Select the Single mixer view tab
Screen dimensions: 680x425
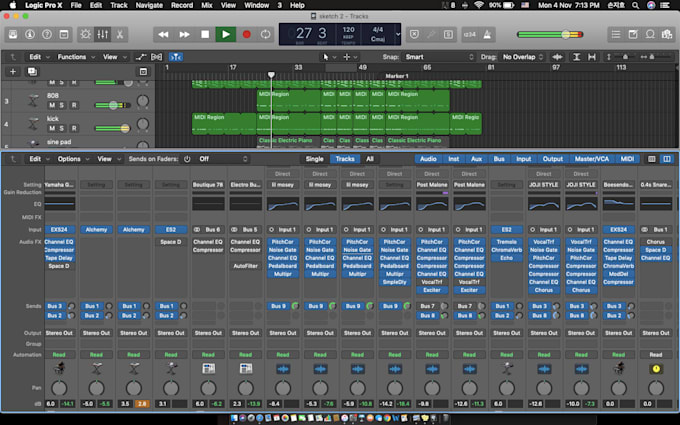click(x=314, y=159)
